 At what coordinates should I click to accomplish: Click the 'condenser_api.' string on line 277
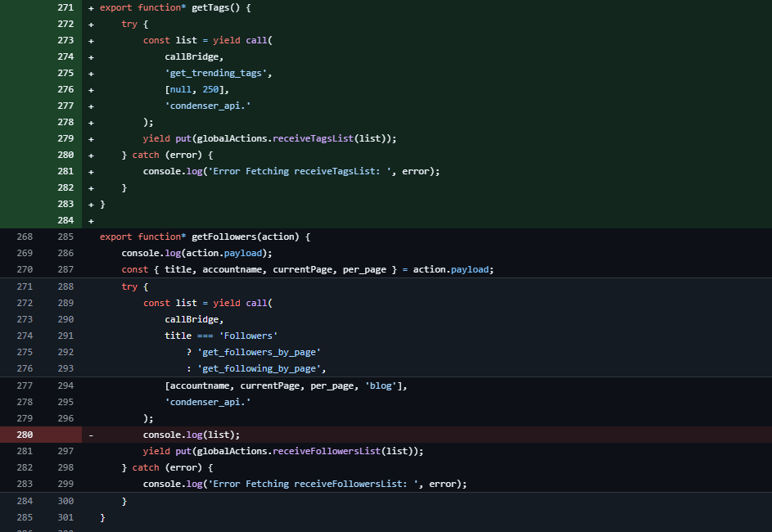pos(208,106)
